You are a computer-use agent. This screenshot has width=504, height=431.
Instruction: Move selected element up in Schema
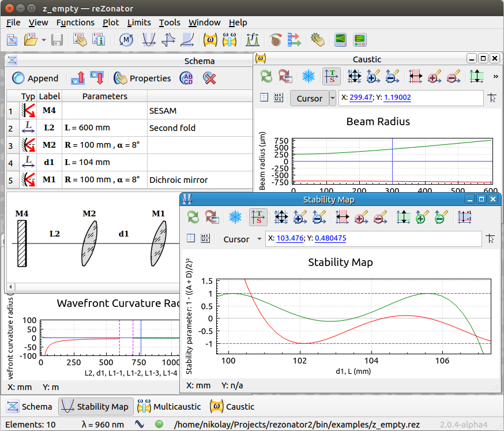[x=78, y=78]
